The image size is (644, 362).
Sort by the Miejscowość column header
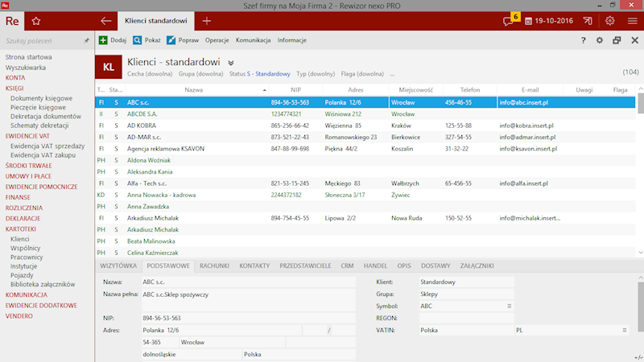click(415, 90)
